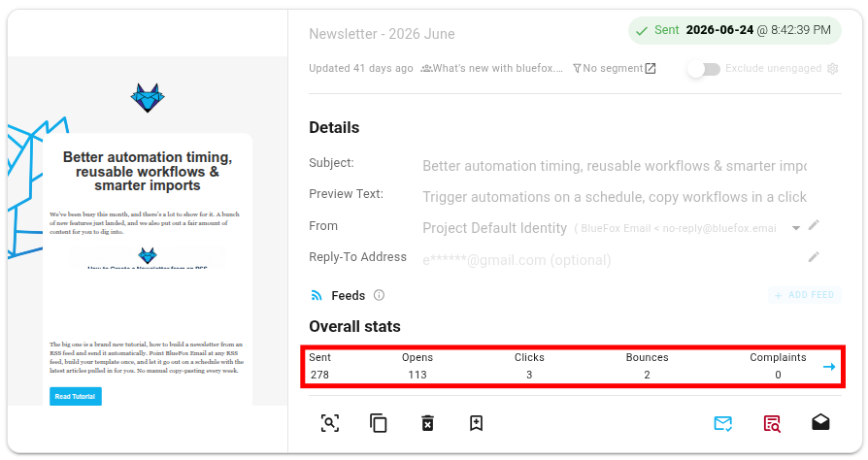Open detailed stats with the blue arrow

829,367
